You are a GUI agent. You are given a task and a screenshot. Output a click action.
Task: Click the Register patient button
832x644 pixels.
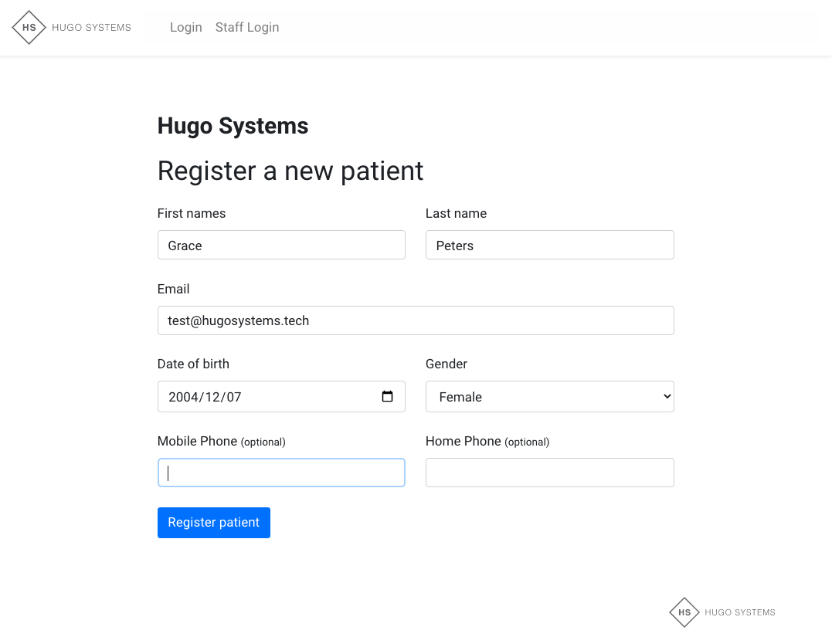click(213, 523)
